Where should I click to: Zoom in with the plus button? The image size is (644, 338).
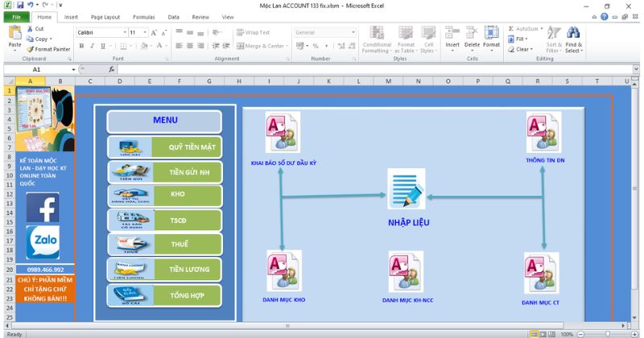pos(635,334)
